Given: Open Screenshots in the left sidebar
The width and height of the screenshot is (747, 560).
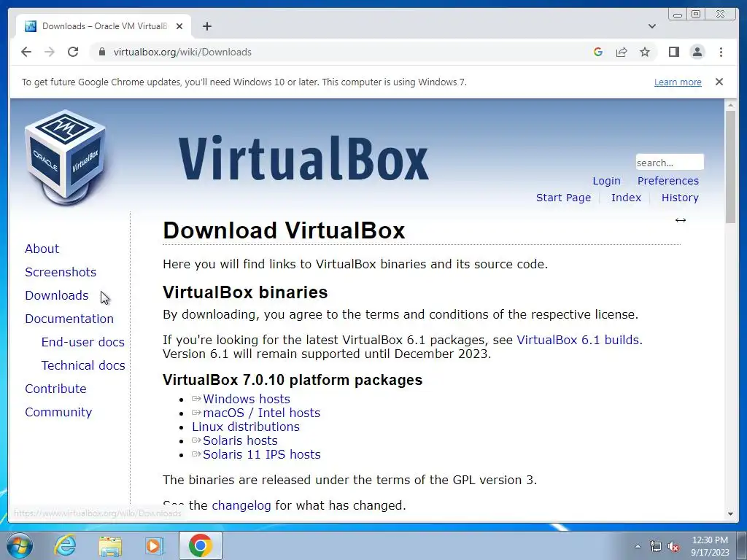Looking at the screenshot, I should tap(61, 273).
